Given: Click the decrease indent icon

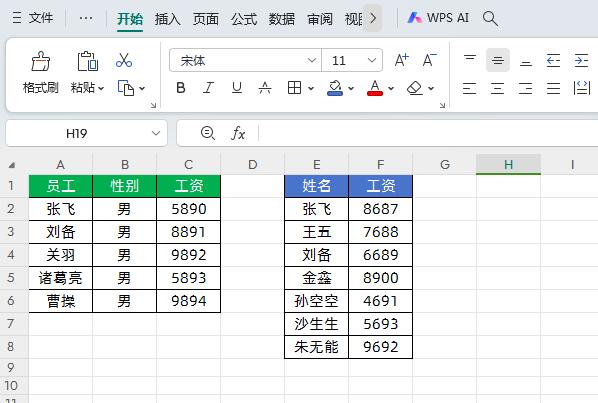Looking at the screenshot, I should pyautogui.click(x=553, y=60).
